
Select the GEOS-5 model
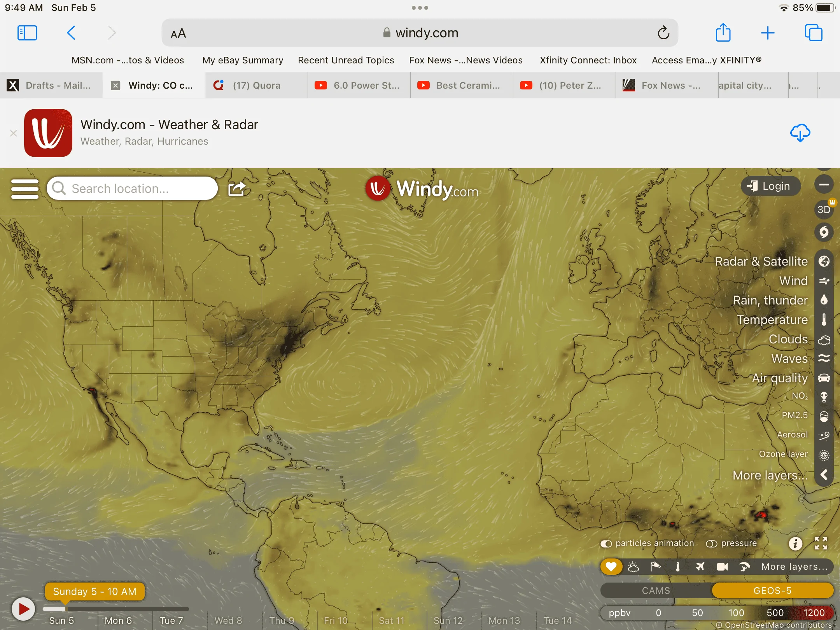(x=772, y=591)
